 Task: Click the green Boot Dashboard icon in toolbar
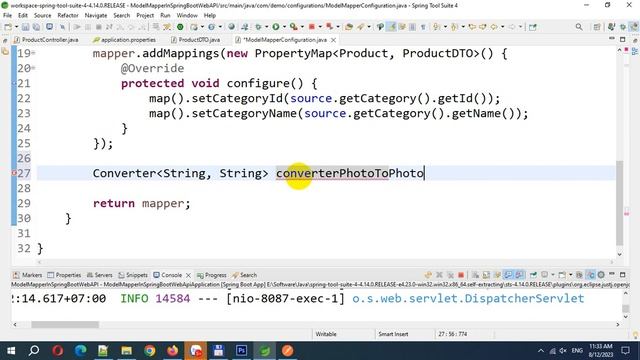tap(180, 27)
